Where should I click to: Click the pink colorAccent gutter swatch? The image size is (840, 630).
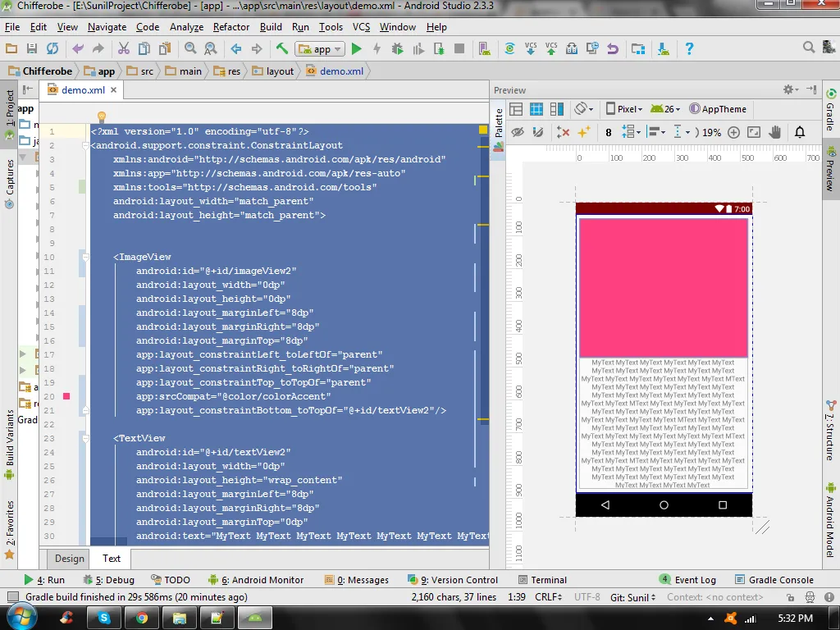[66, 396]
